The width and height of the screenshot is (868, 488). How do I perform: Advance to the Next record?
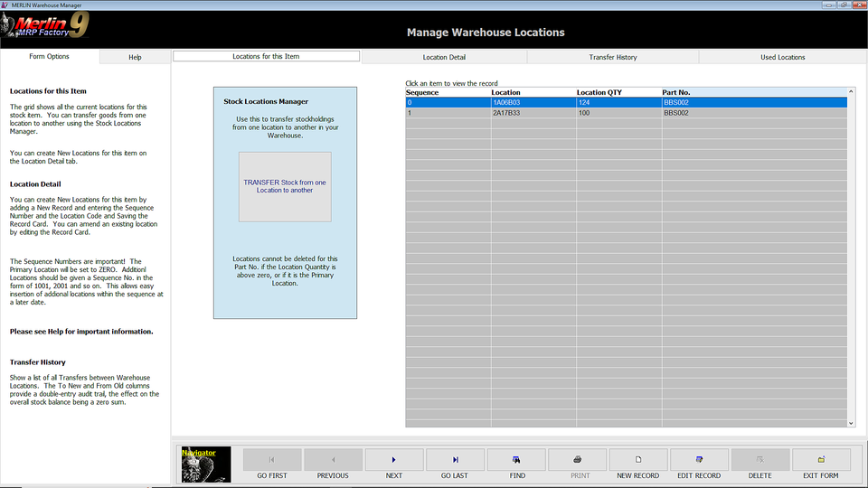click(x=394, y=460)
